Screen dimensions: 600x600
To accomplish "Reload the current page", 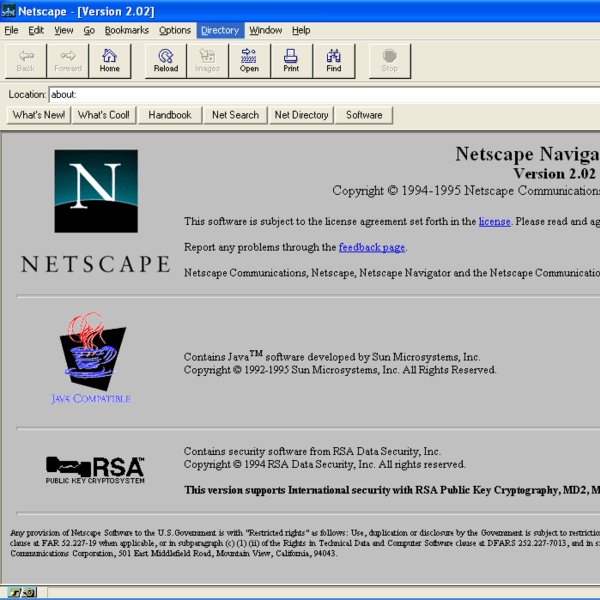I will 166,60.
